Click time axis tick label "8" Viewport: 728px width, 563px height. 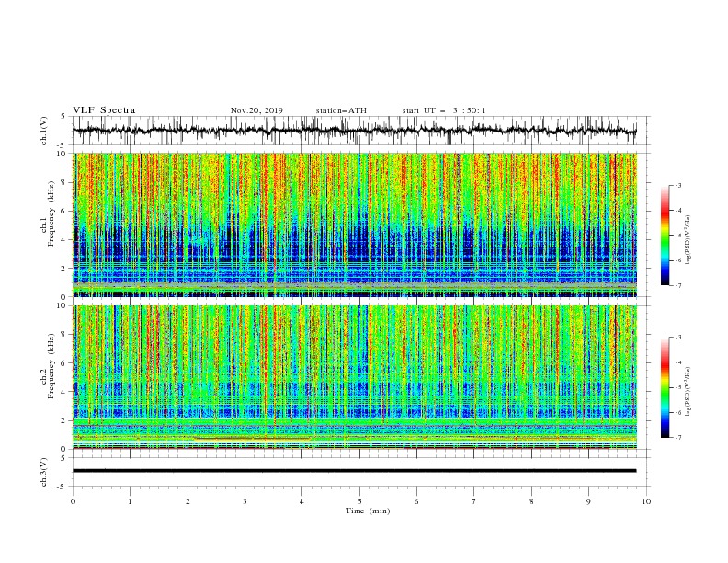pyautogui.click(x=531, y=501)
